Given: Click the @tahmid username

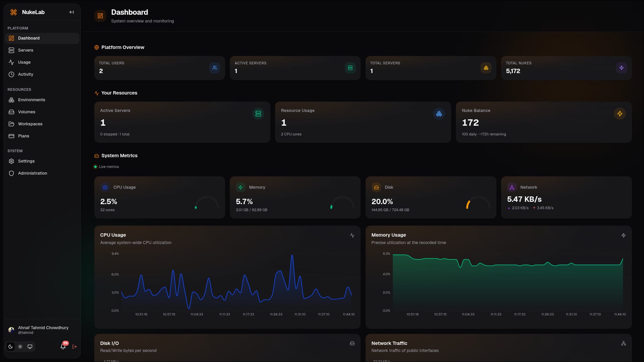Looking at the screenshot, I should click(25, 333).
